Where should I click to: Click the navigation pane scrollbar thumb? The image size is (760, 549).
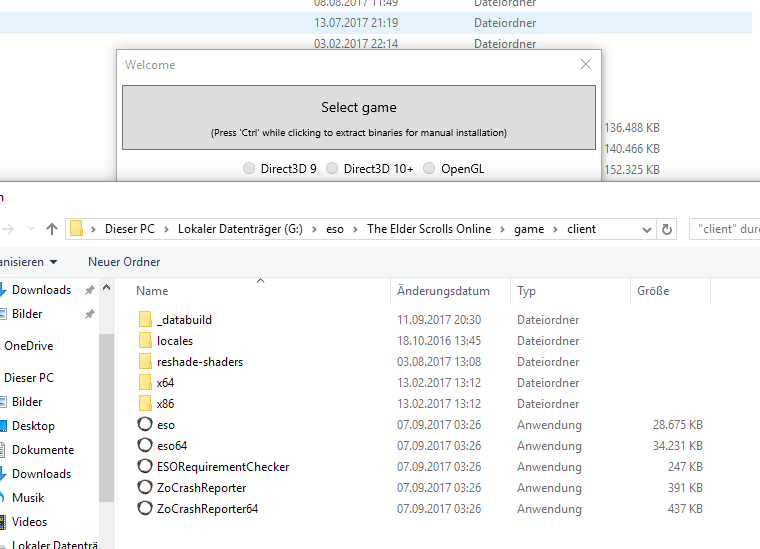tap(107, 418)
